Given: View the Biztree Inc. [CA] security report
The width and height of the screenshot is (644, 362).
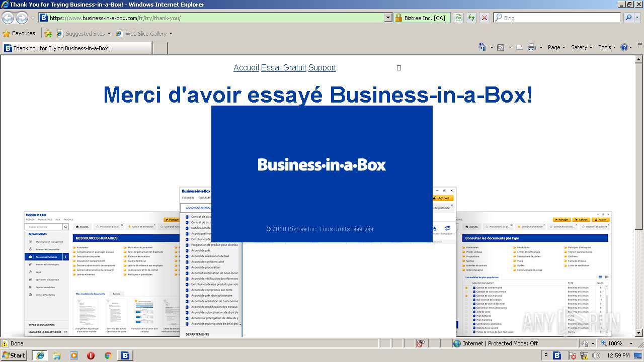Looking at the screenshot, I should click(422, 18).
